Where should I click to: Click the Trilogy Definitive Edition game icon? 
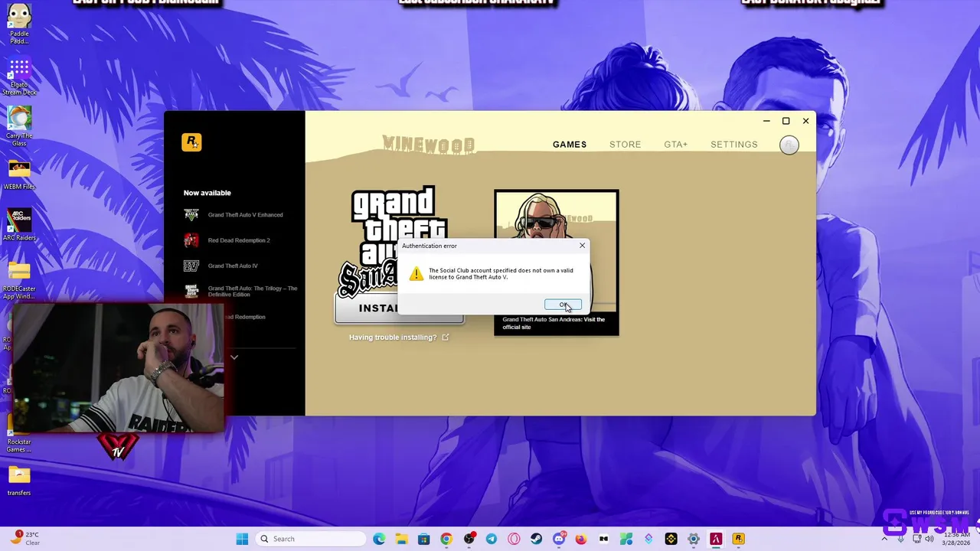(x=191, y=292)
